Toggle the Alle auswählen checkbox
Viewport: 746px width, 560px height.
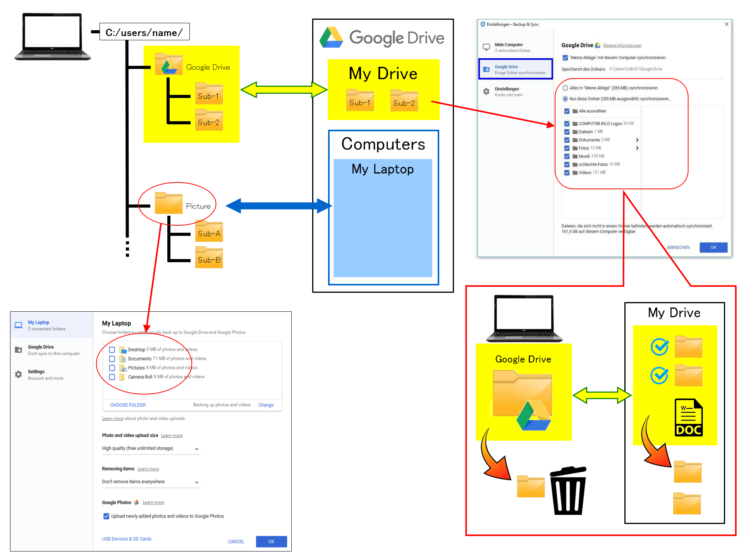(x=567, y=111)
